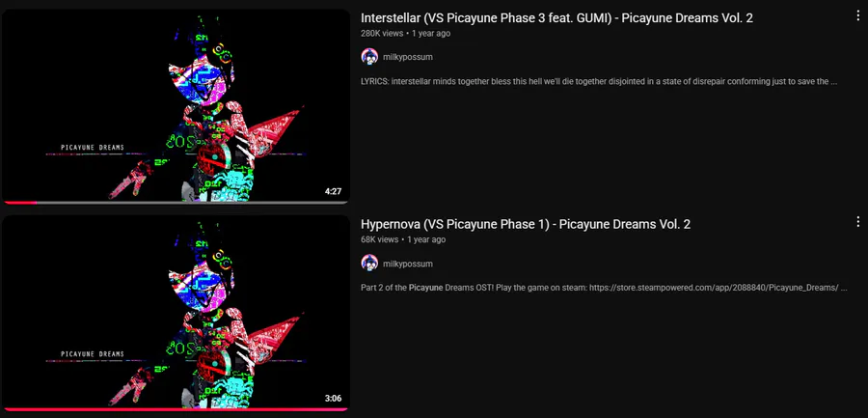This screenshot has width=868, height=418.
Task: Click the 280K views text
Action: coord(382,33)
